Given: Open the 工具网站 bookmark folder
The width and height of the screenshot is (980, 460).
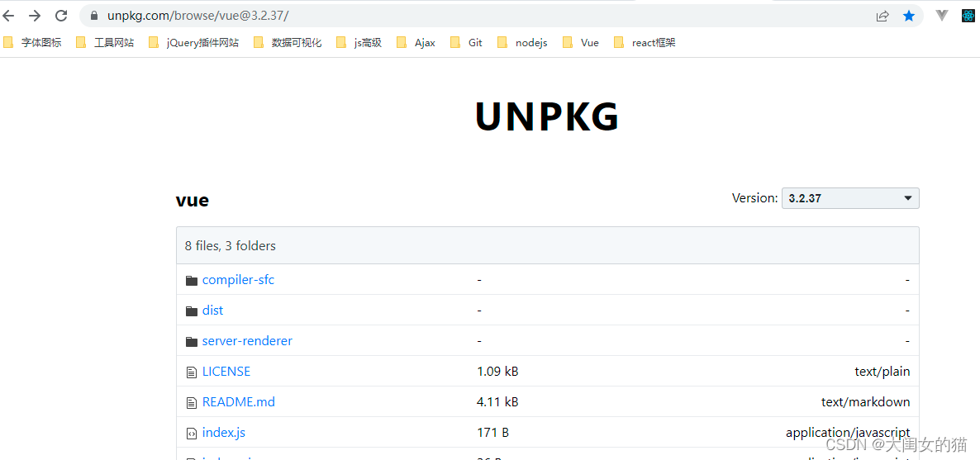Looking at the screenshot, I should click(x=105, y=42).
